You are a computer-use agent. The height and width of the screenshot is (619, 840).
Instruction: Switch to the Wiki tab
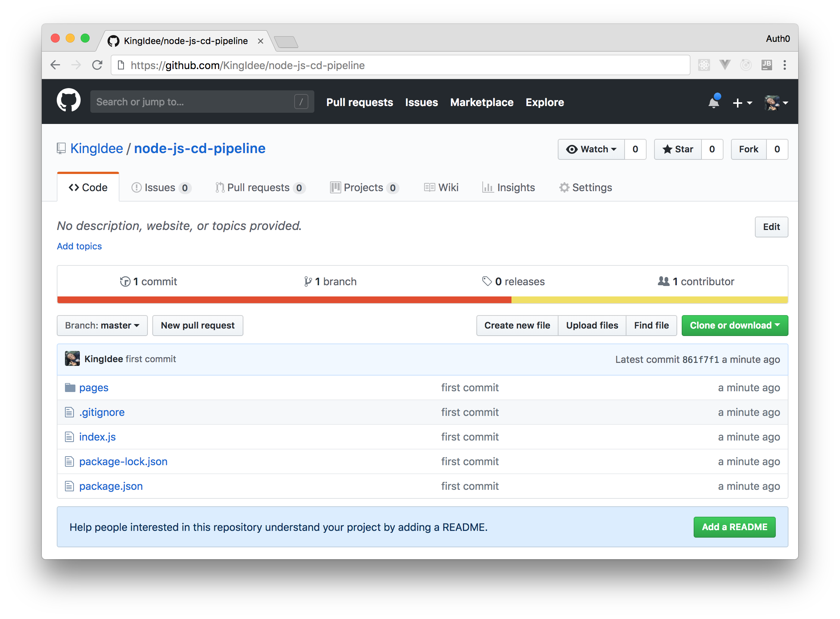click(441, 187)
